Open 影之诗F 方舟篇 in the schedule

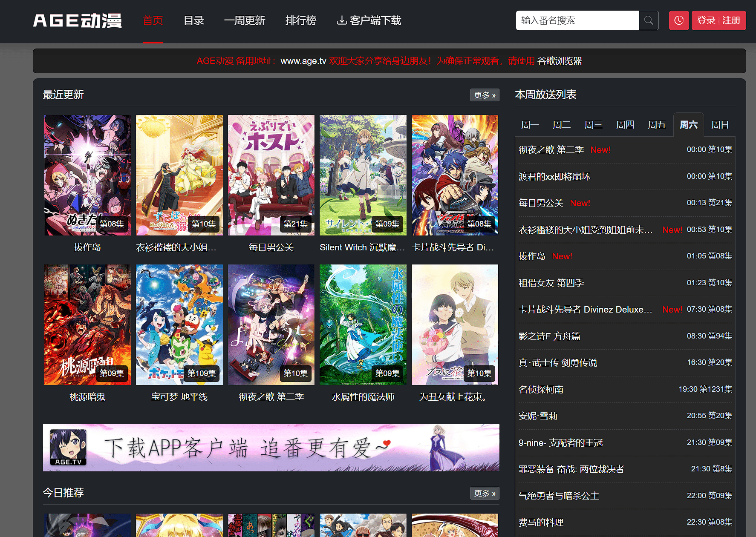549,336
